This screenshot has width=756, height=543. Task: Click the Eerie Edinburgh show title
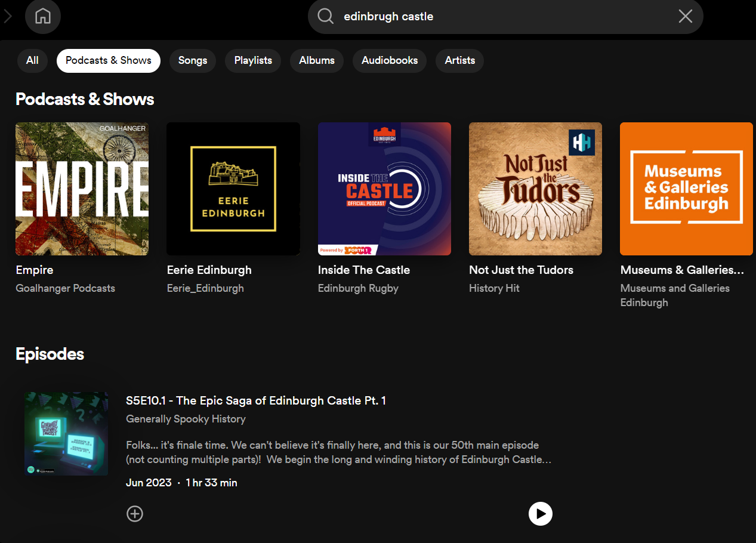click(x=209, y=270)
